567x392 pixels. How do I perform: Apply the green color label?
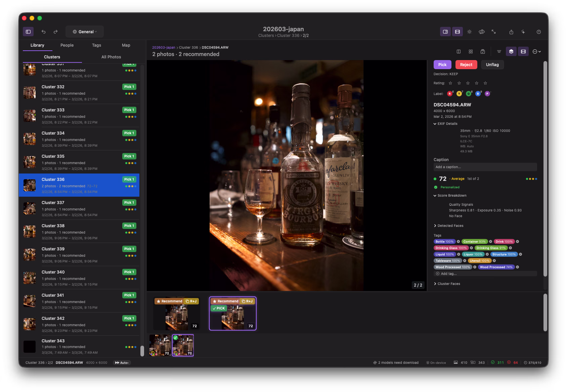pyautogui.click(x=469, y=94)
